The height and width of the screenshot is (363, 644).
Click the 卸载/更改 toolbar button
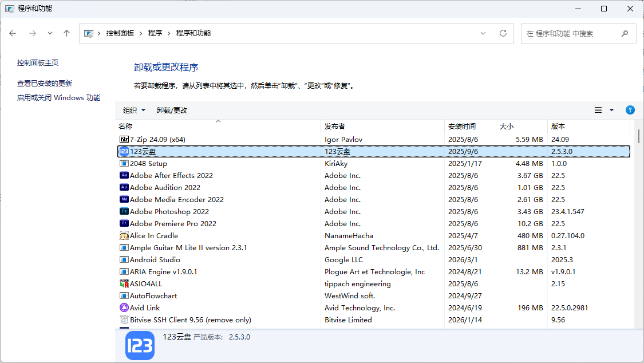[x=172, y=111]
